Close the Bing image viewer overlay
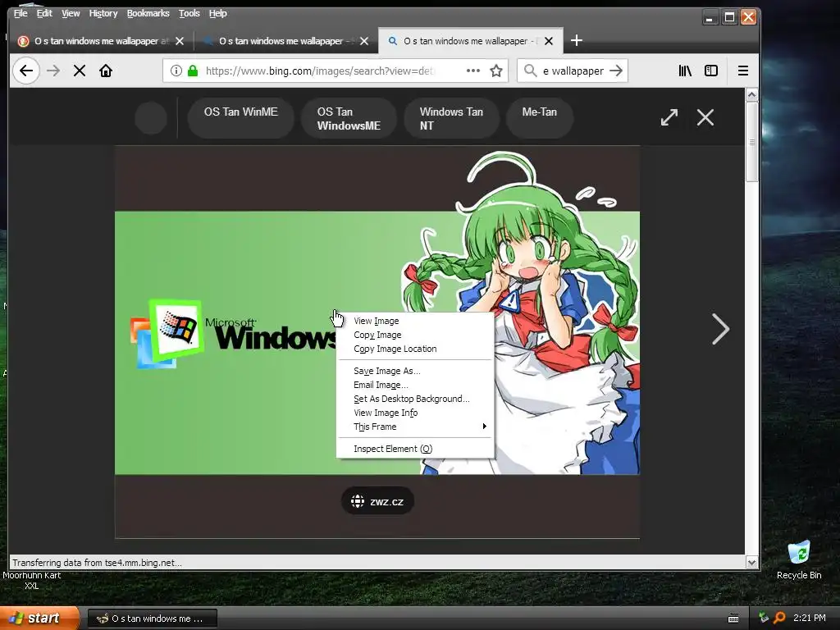840x630 pixels. 705,117
